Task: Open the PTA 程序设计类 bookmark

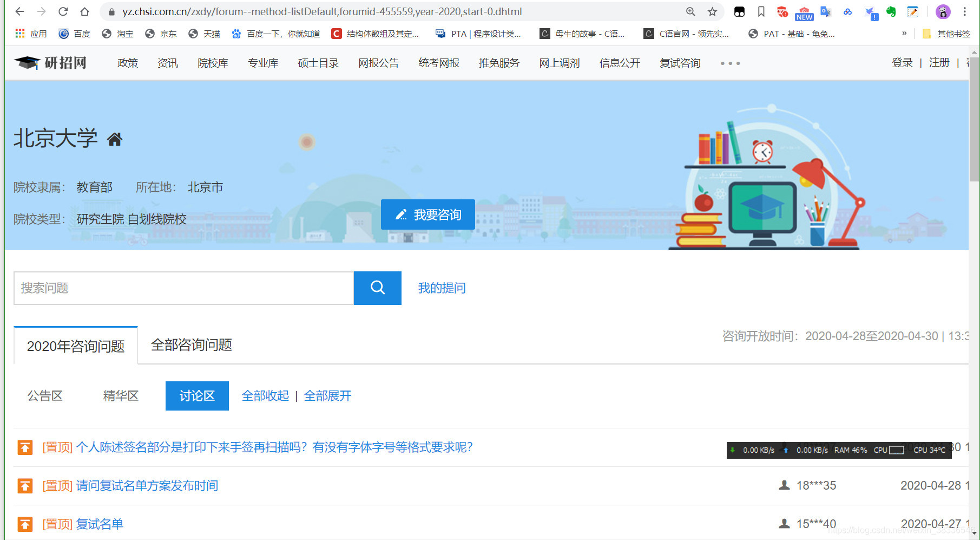Action: tap(478, 34)
